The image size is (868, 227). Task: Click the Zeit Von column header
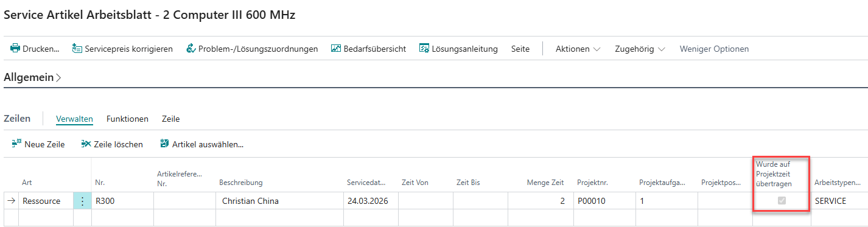tap(415, 183)
